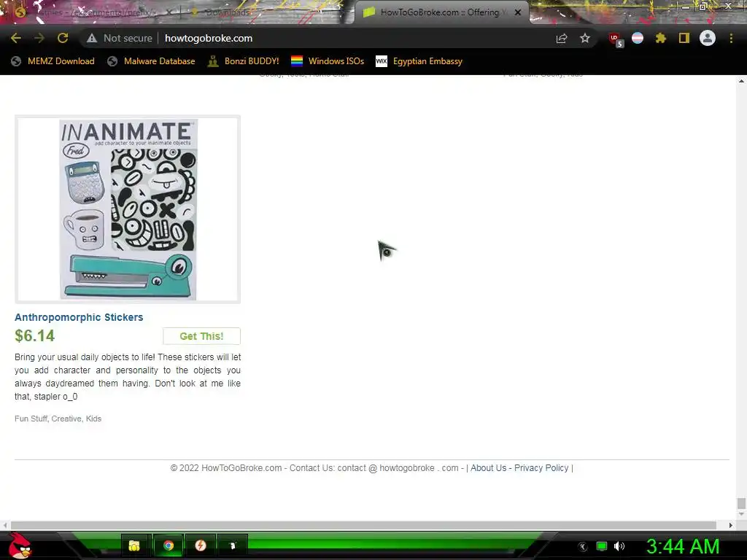Viewport: 747px width, 560px height.
Task: Click the 3:44 AM taskbar clock
Action: pos(683,546)
